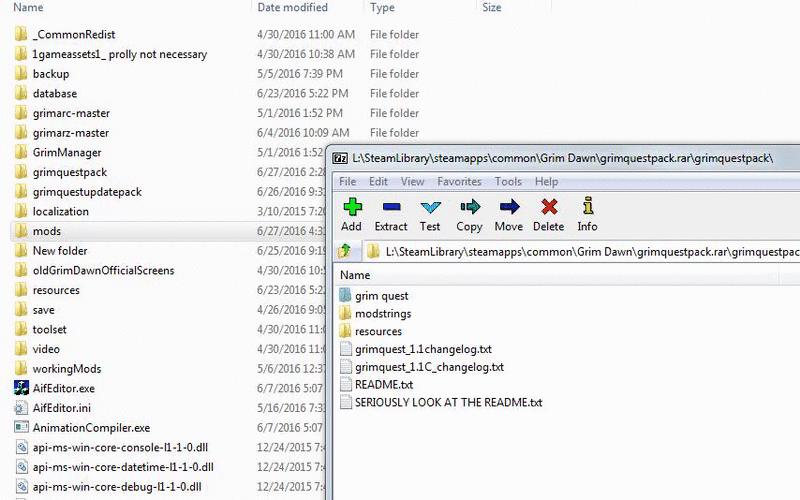Open the File menu in 7-Zip
Viewport: 800px width, 500px height.
coord(347,182)
